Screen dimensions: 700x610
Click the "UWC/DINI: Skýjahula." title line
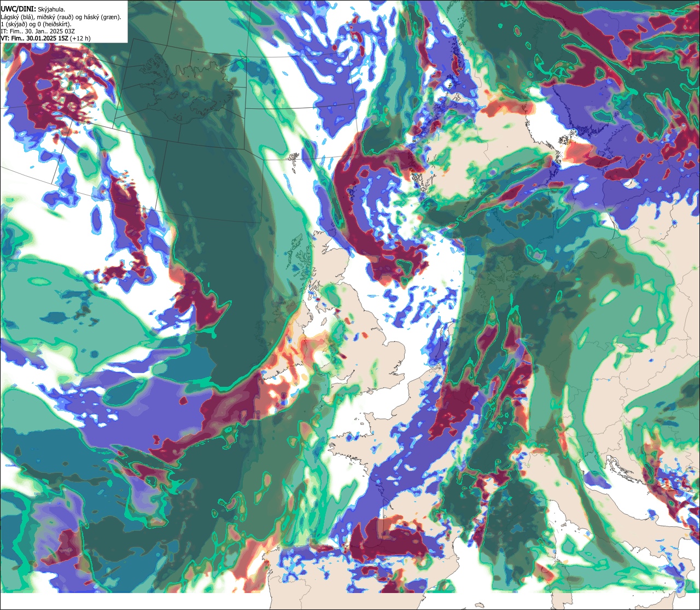(33, 9)
